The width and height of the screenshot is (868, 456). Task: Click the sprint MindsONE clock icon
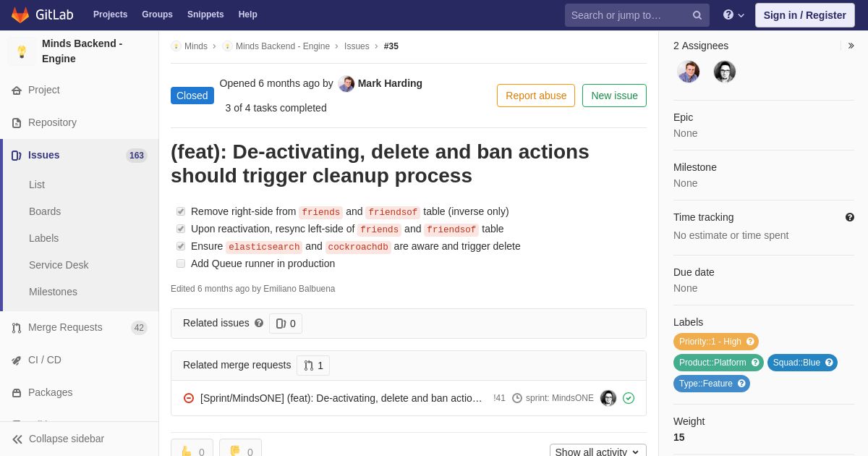pos(517,398)
